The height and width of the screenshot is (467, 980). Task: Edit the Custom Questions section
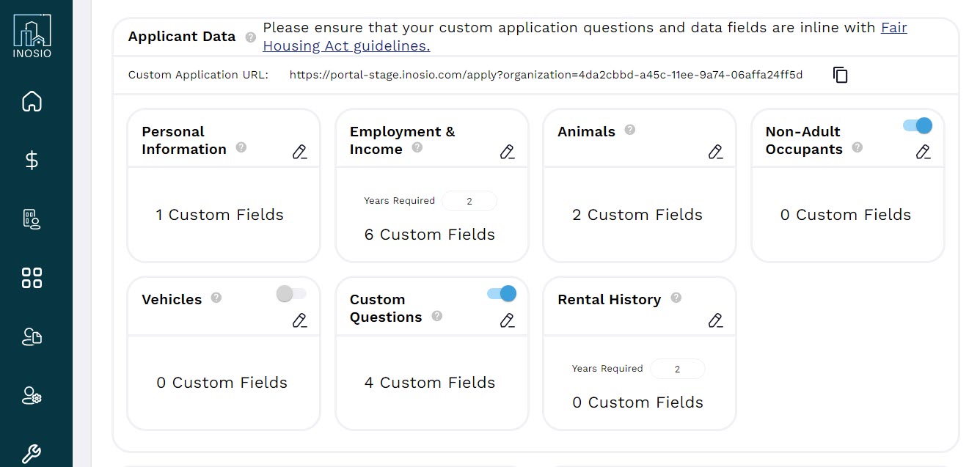pyautogui.click(x=507, y=320)
